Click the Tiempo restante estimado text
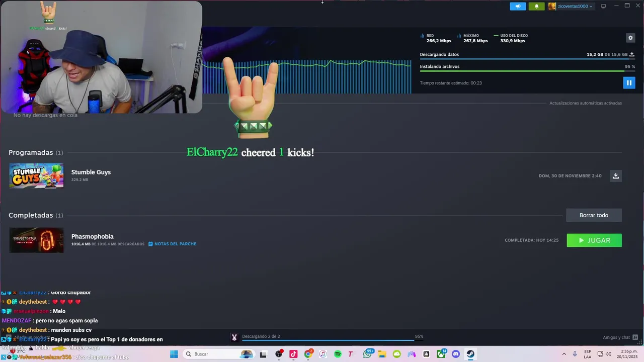The height and width of the screenshot is (362, 644). (451, 83)
